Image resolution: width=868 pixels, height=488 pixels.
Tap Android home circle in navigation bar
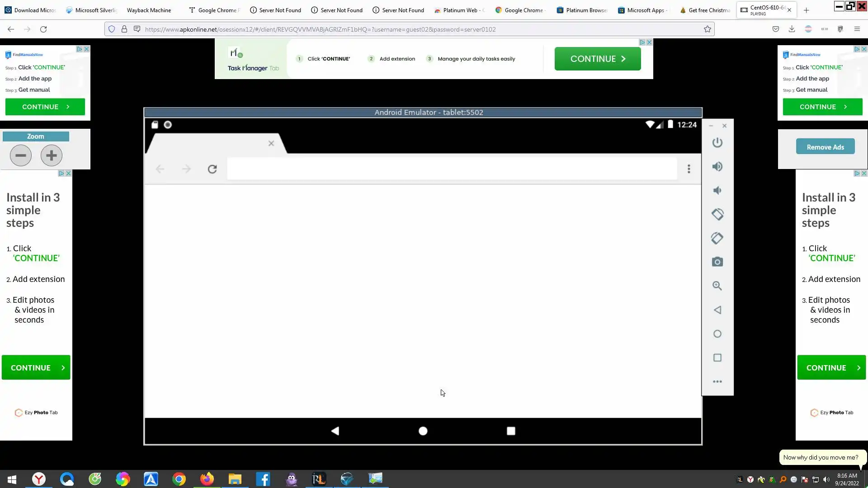423,431
